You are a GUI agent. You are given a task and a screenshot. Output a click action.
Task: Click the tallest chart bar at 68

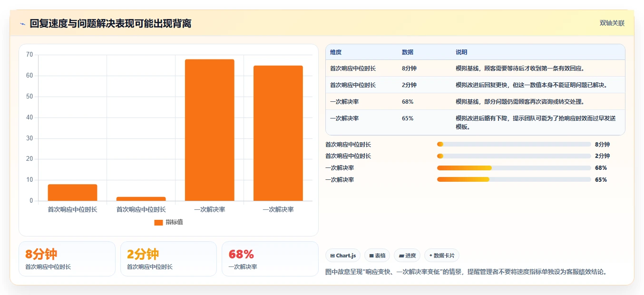(209, 130)
